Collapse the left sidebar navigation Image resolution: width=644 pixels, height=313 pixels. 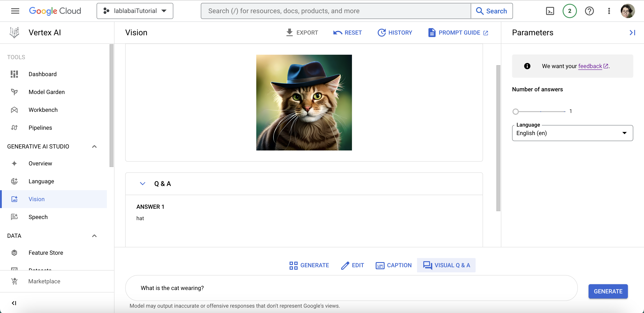point(14,303)
